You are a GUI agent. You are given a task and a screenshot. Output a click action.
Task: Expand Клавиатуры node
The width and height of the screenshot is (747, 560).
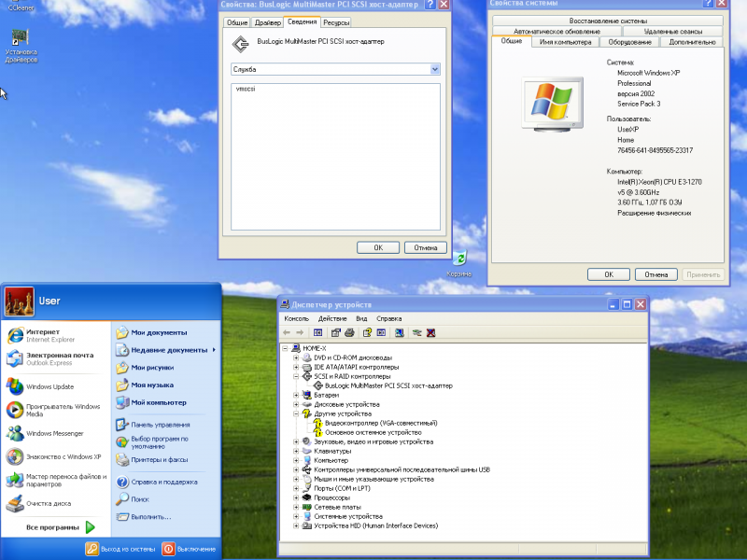(296, 451)
